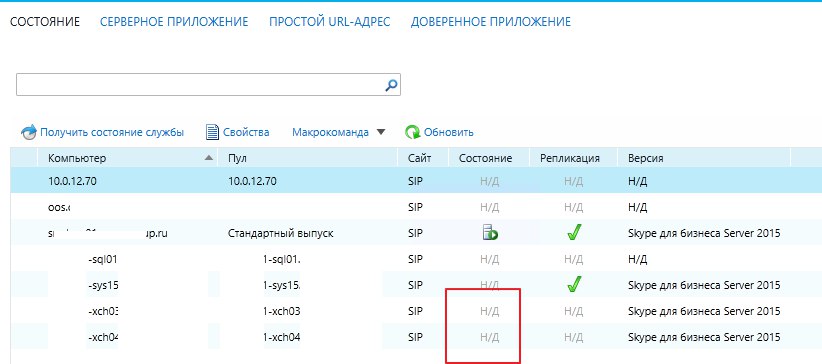Click Skype version text in xch04 row

tap(704, 337)
